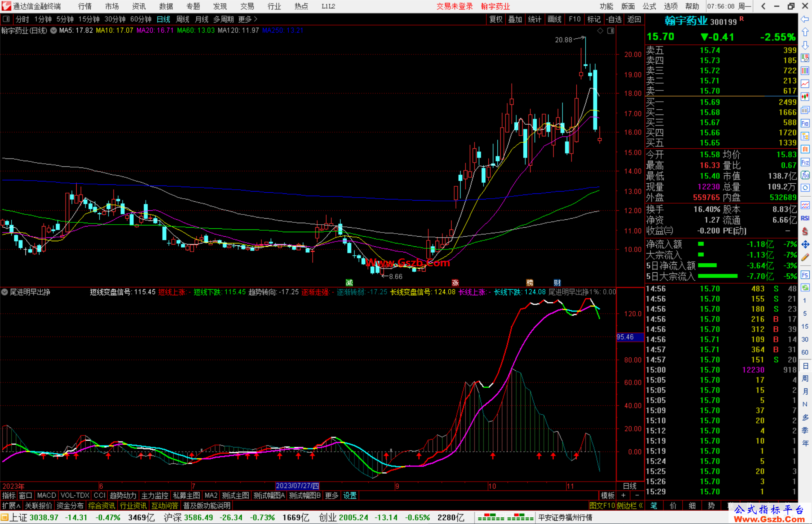This screenshot has width=812, height=524.
Task: Open the 资讯 menu
Action: [139, 6]
